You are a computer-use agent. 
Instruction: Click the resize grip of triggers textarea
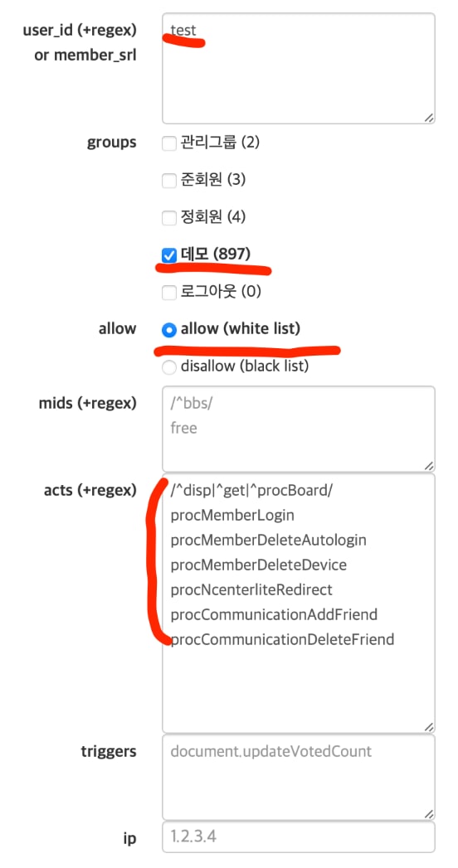[x=429, y=814]
